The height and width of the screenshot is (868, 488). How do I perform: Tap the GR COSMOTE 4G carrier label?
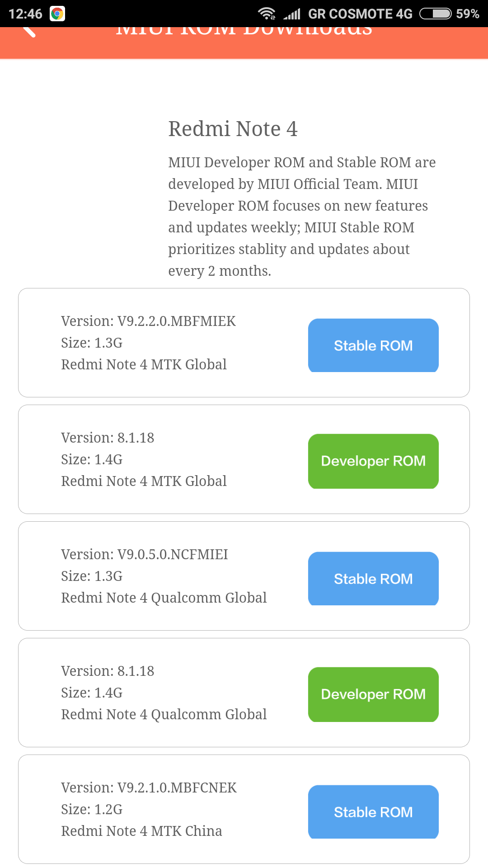pyautogui.click(x=360, y=14)
